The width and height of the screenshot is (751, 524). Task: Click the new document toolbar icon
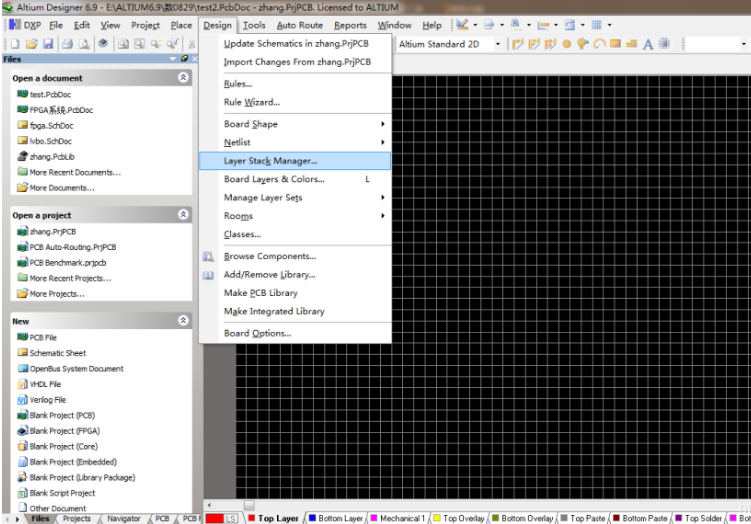(x=15, y=44)
